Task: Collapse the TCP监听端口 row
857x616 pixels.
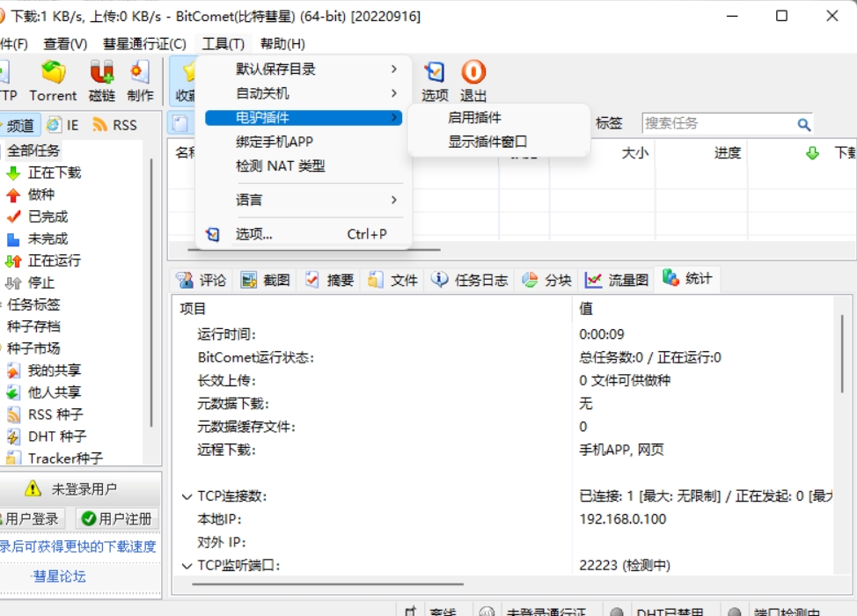Action: tap(187, 566)
